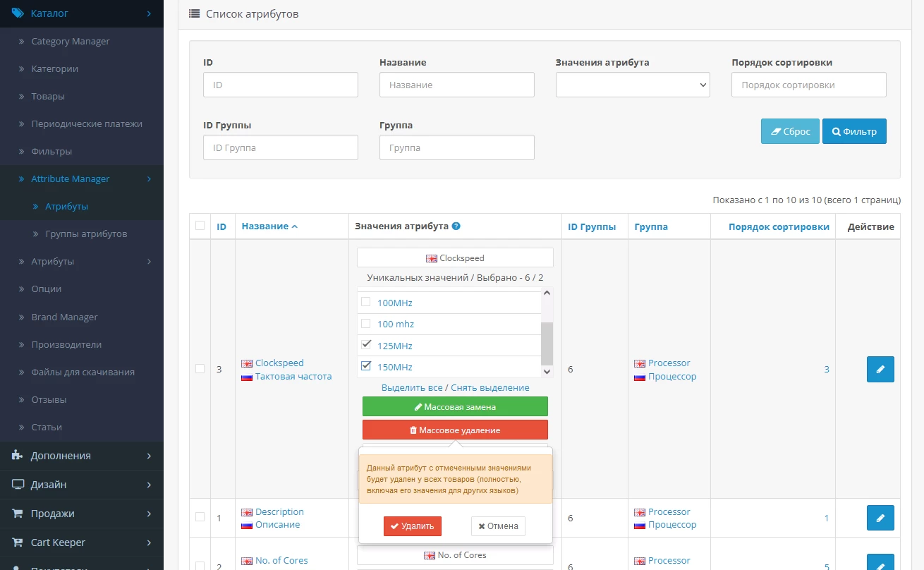This screenshot has height=570, width=924.
Task: Click the Cart Keeper cart icon
Action: pos(18,542)
